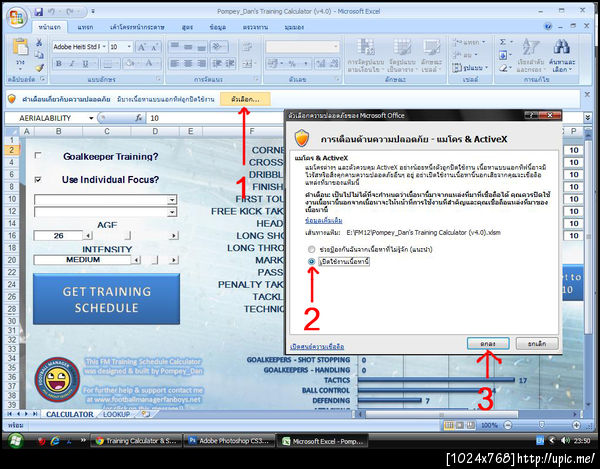Open Excel Help question-mark icon
The width and height of the screenshot is (600, 469).
(548, 26)
